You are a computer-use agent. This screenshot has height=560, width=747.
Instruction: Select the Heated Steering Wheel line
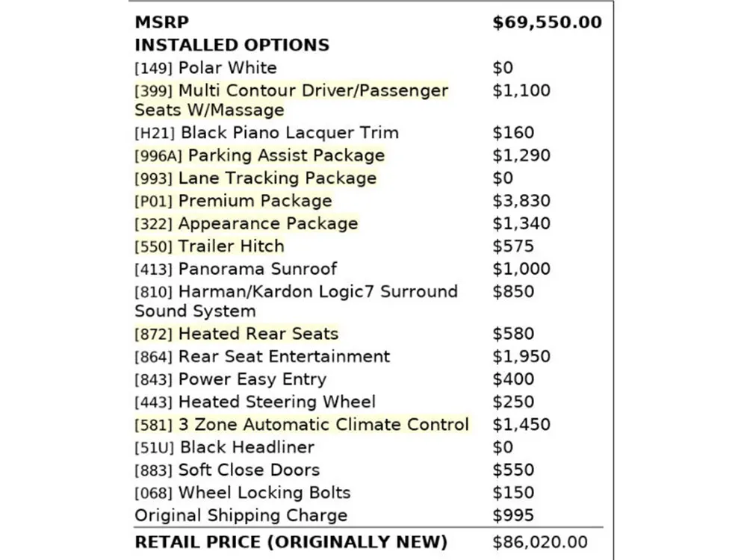(x=255, y=402)
